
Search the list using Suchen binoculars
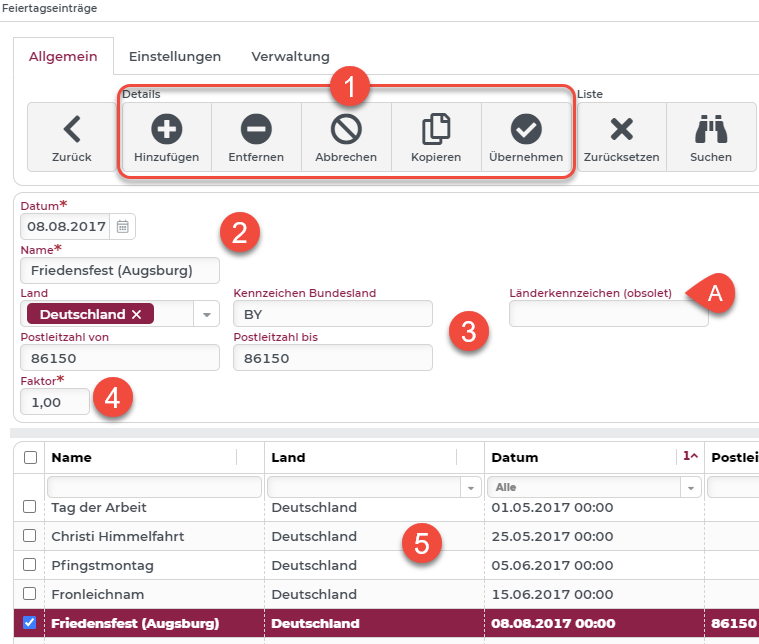point(711,137)
